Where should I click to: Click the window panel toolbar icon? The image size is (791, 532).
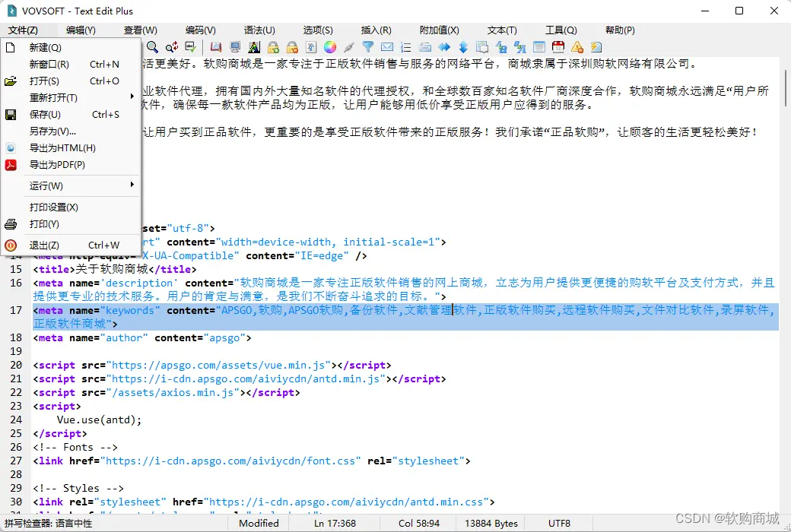coord(539,47)
